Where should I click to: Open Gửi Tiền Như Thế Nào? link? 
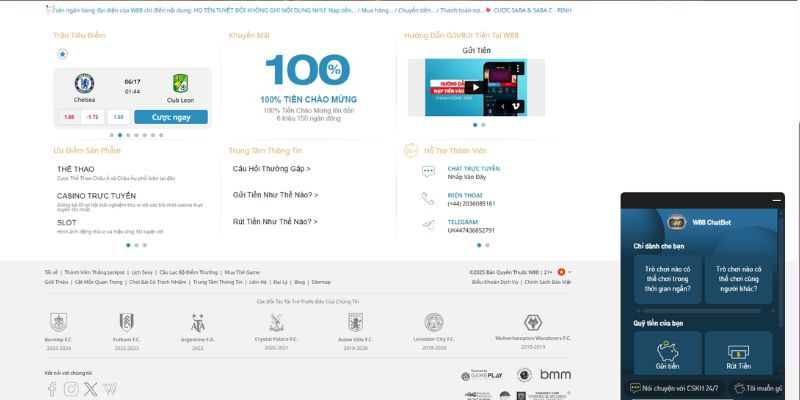276,195
